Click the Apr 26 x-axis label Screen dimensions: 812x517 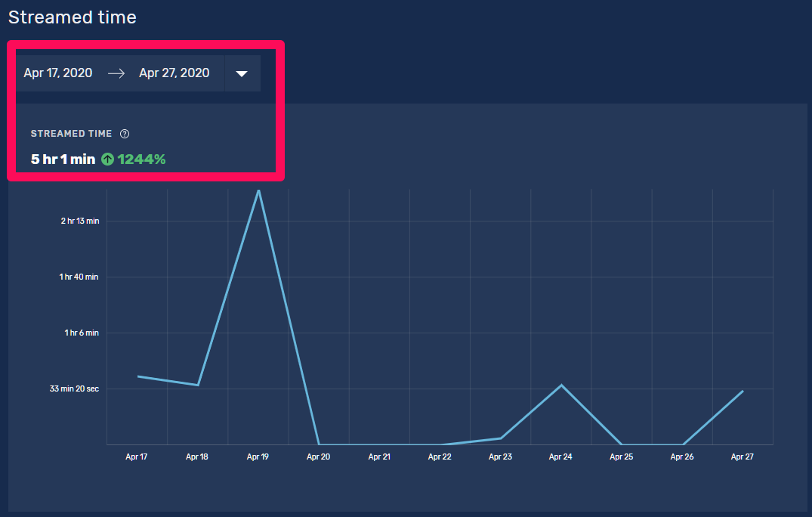click(x=682, y=457)
